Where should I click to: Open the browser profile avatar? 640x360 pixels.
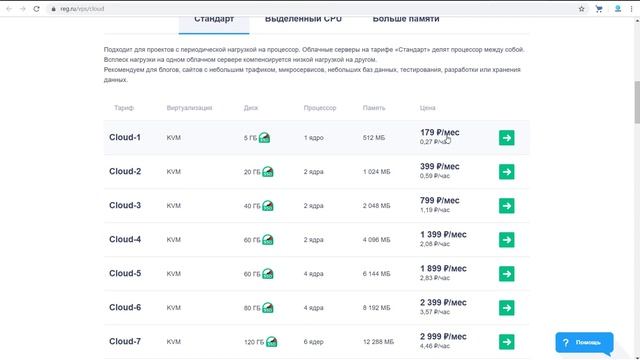[x=618, y=9]
